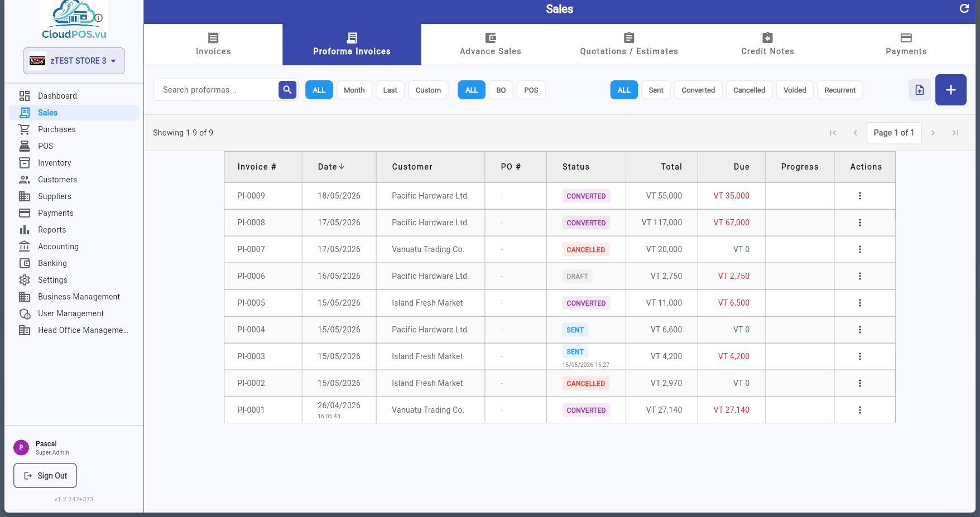Screen dimensions: 980x517
Task: Switch to Credit Notes tab
Action: (x=767, y=45)
